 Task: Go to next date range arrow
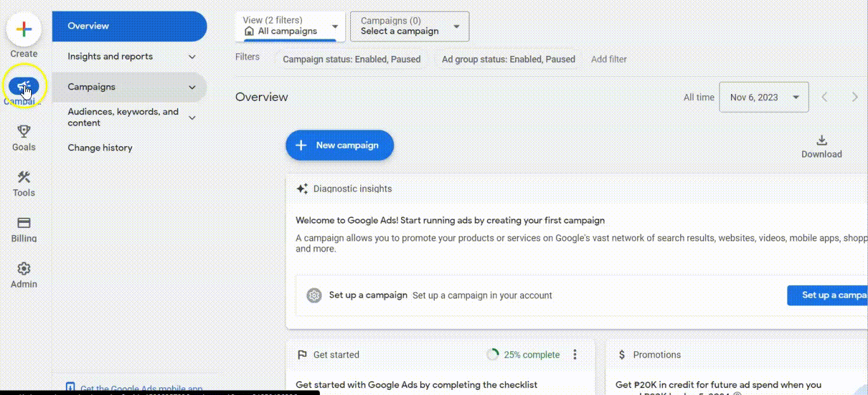pyautogui.click(x=855, y=97)
